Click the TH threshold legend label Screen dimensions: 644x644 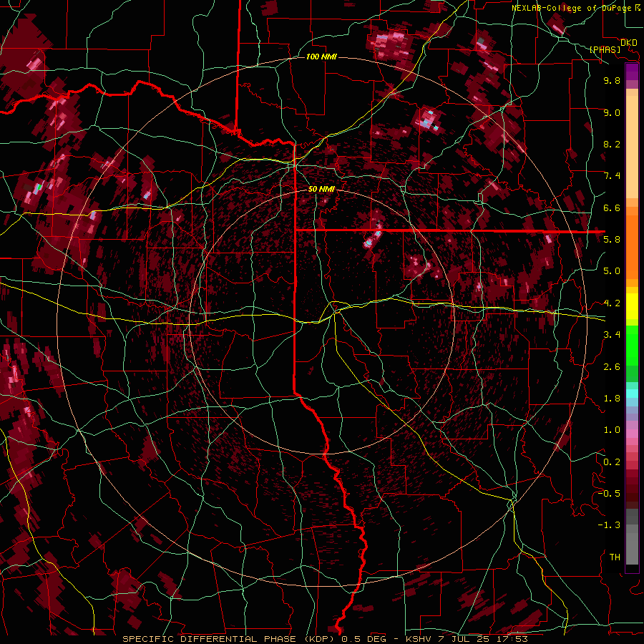615,557
